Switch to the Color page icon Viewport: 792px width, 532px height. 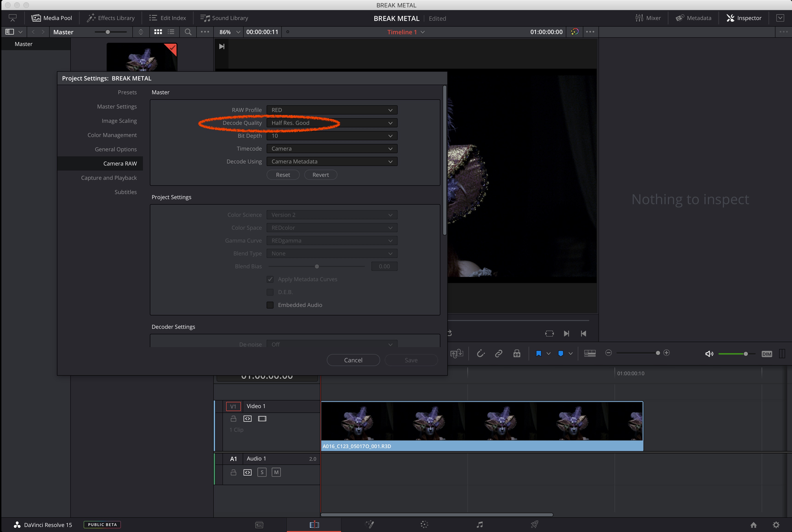(424, 525)
